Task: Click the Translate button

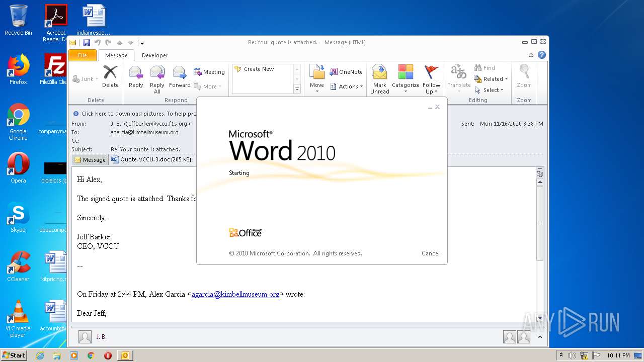Action: tap(459, 79)
